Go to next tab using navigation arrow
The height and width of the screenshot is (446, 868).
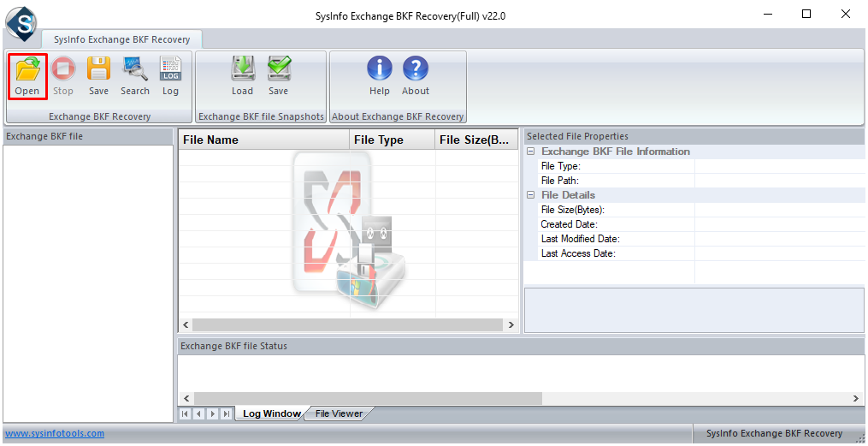[x=213, y=413]
